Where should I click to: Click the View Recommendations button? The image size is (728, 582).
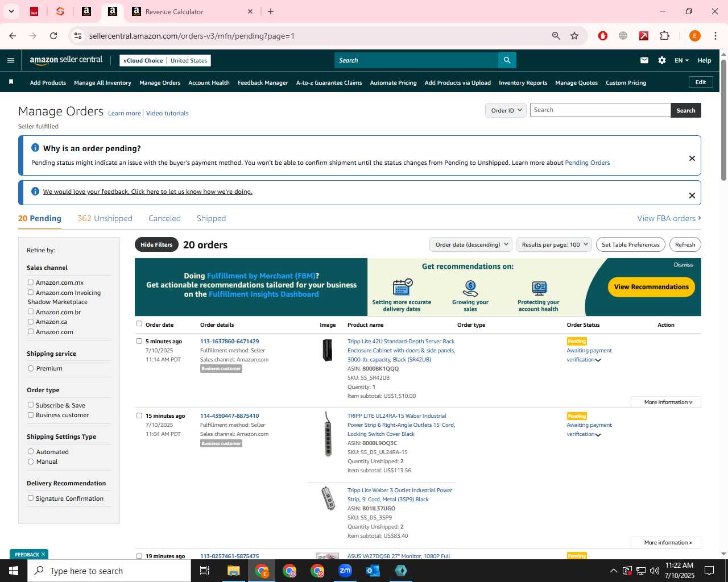click(651, 287)
